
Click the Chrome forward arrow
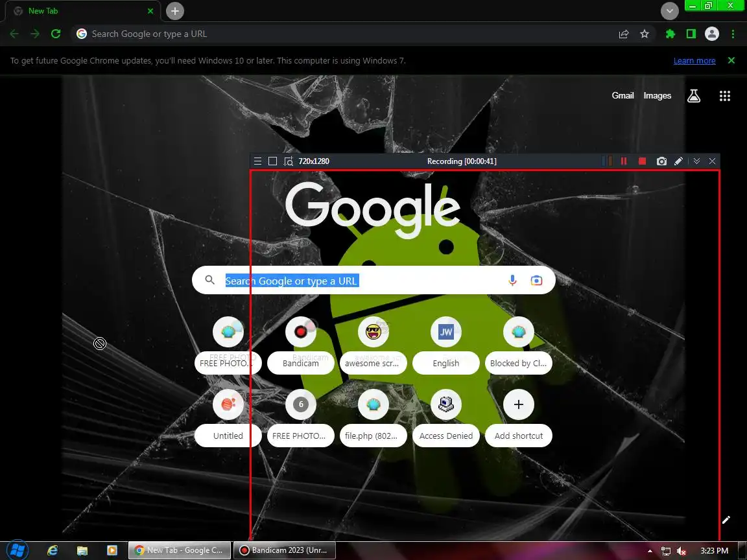(35, 34)
